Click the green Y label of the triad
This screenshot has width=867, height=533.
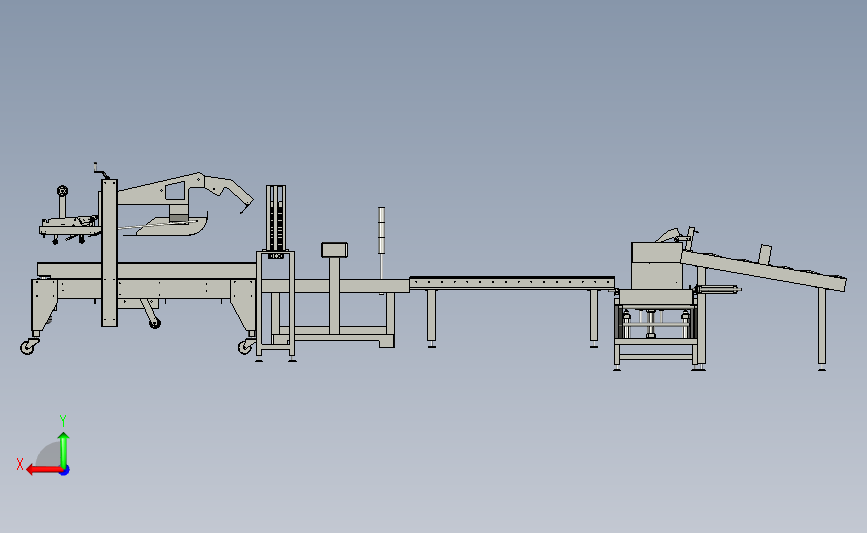[63, 421]
